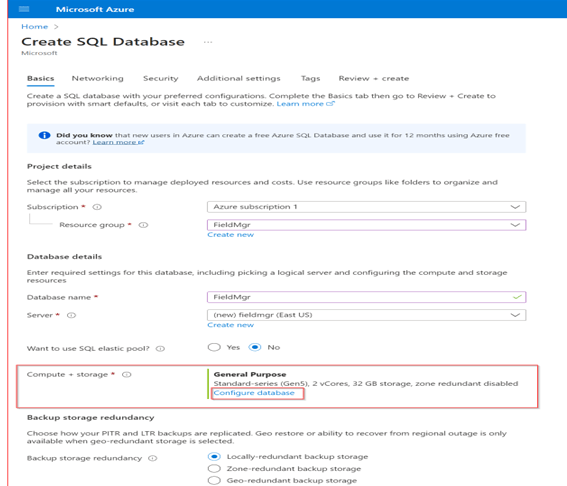The image size is (567, 486).
Task: Click the Database details heading
Action: tap(64, 257)
